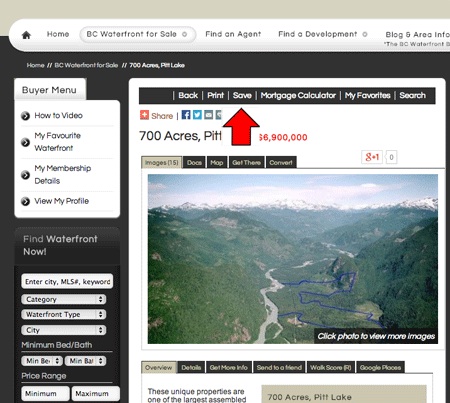This screenshot has height=403, width=450.
Task: Open the Mortgage Calculator link
Action: point(298,96)
